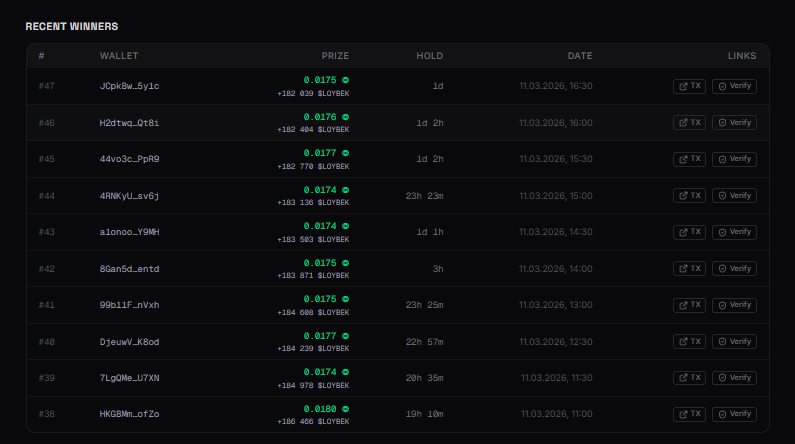Open TX link for winner #45
This screenshot has width=795, height=444.
pos(689,159)
